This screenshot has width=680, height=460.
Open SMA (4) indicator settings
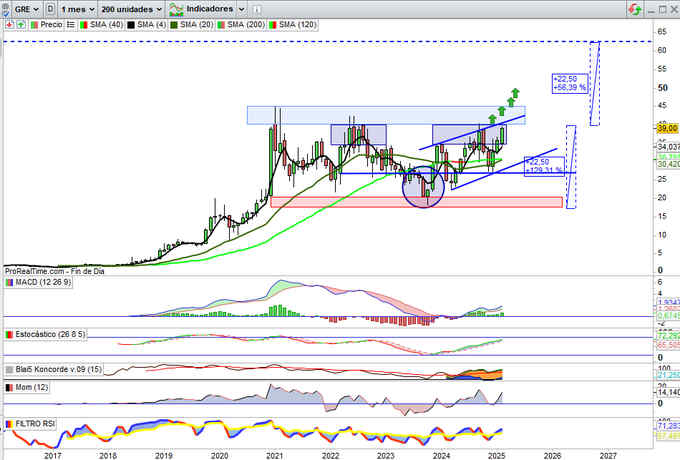151,25
